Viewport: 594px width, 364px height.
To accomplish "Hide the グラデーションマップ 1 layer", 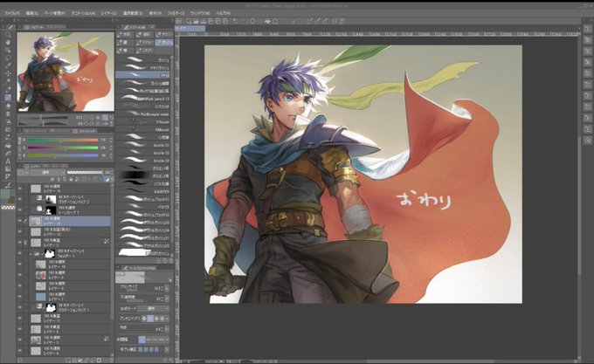I will coord(20,307).
